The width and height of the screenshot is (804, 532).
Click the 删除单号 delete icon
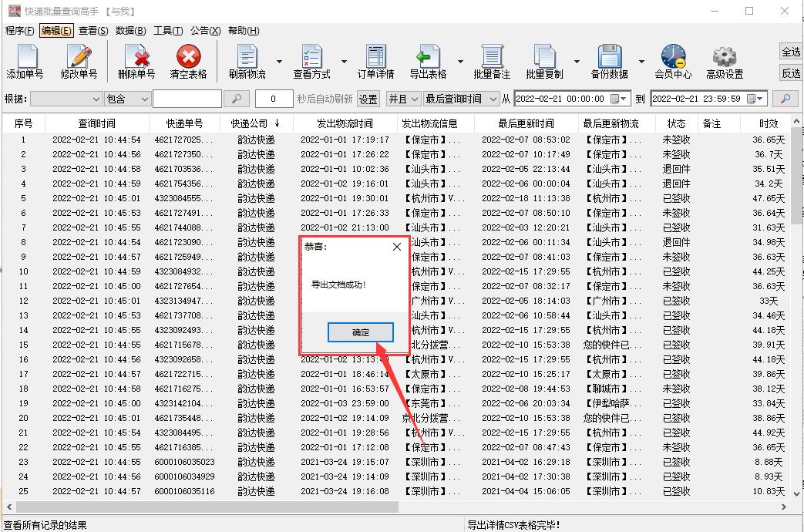136,61
